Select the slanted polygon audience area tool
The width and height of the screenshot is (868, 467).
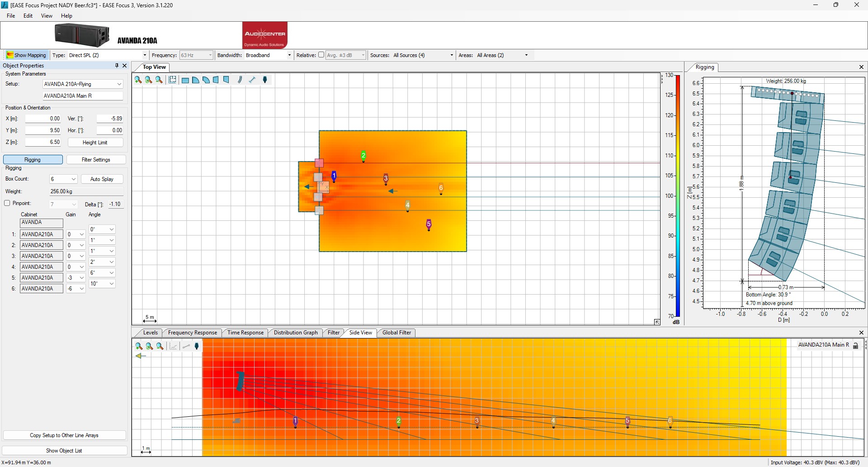coord(226,80)
